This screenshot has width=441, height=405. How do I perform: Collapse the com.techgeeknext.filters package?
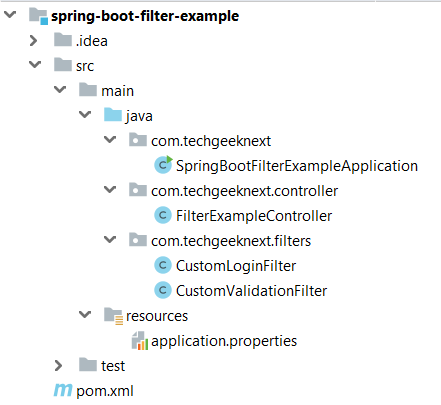click(x=110, y=239)
